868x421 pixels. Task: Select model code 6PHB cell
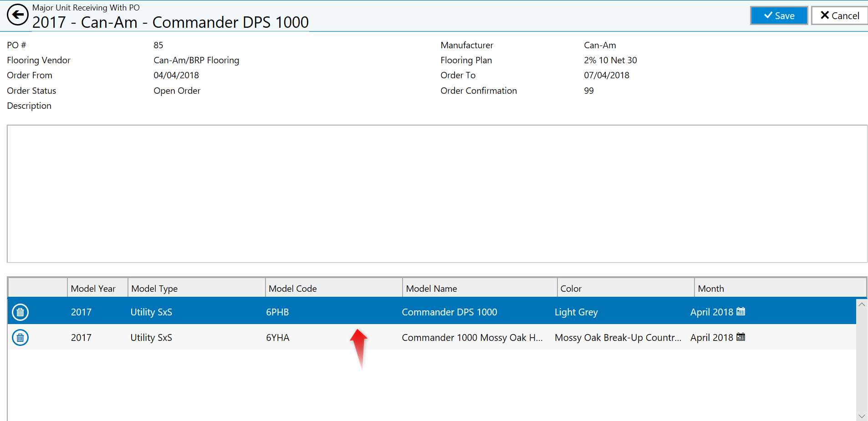pyautogui.click(x=277, y=312)
